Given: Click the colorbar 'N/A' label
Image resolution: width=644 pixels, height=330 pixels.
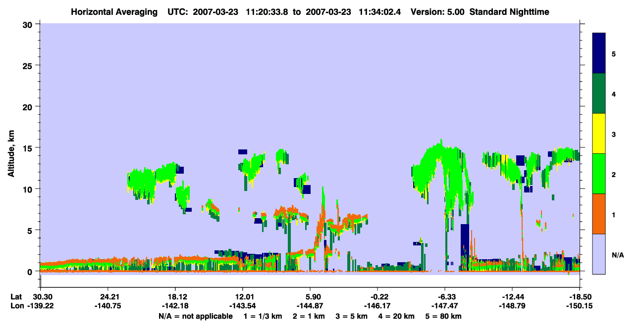Looking at the screenshot, I should (618, 255).
